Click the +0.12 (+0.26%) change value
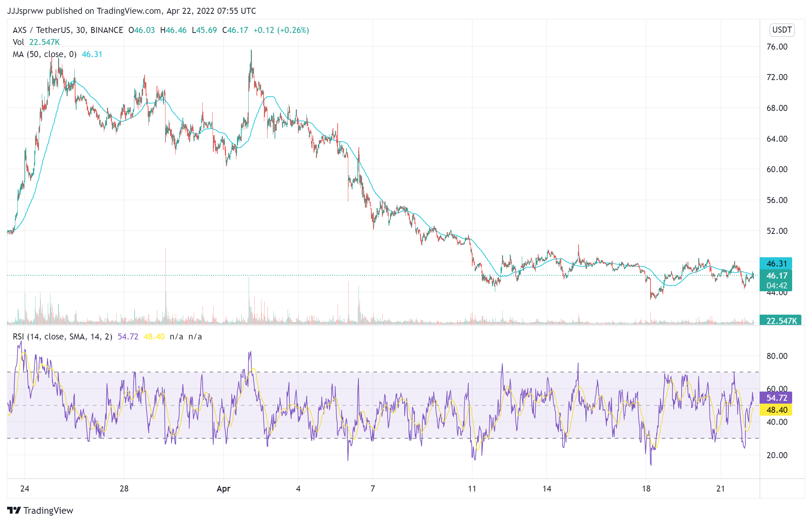812x523 pixels. 281,30
